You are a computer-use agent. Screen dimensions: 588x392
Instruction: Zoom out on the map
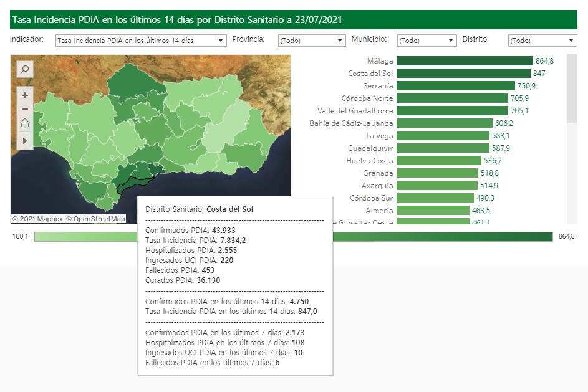(25, 109)
